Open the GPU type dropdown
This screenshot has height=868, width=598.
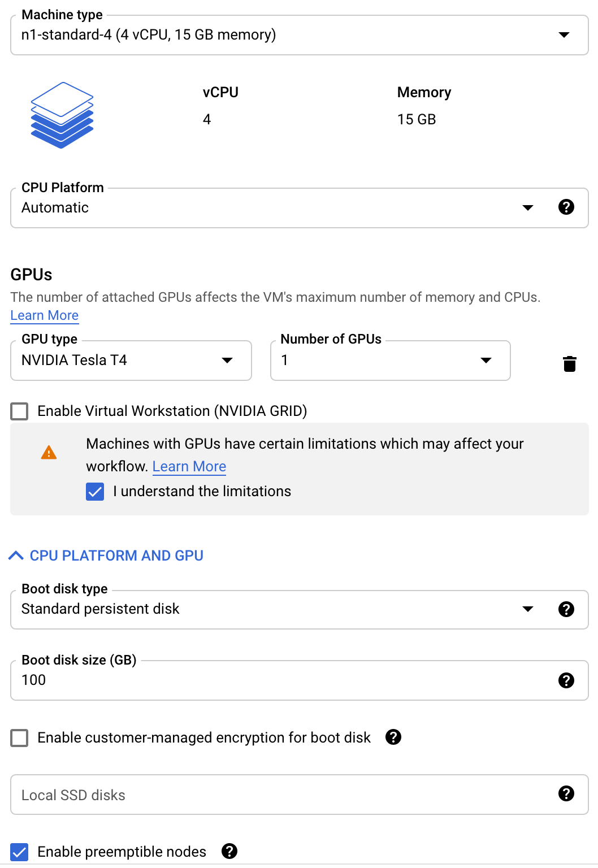[131, 361]
